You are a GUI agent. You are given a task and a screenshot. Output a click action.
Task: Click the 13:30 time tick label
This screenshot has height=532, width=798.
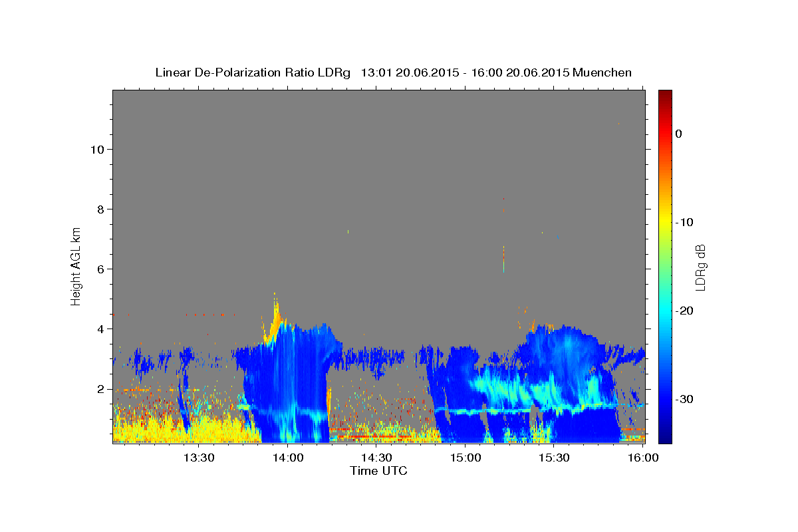pyautogui.click(x=199, y=458)
